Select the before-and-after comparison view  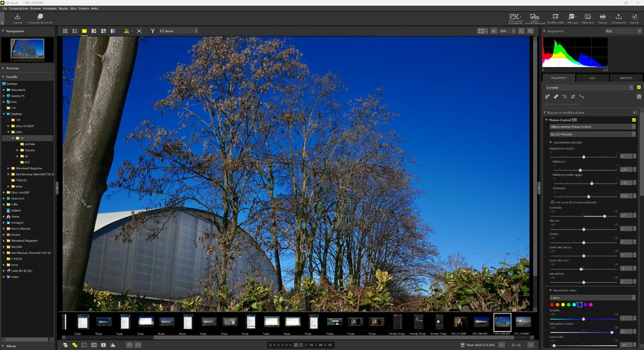click(113, 31)
